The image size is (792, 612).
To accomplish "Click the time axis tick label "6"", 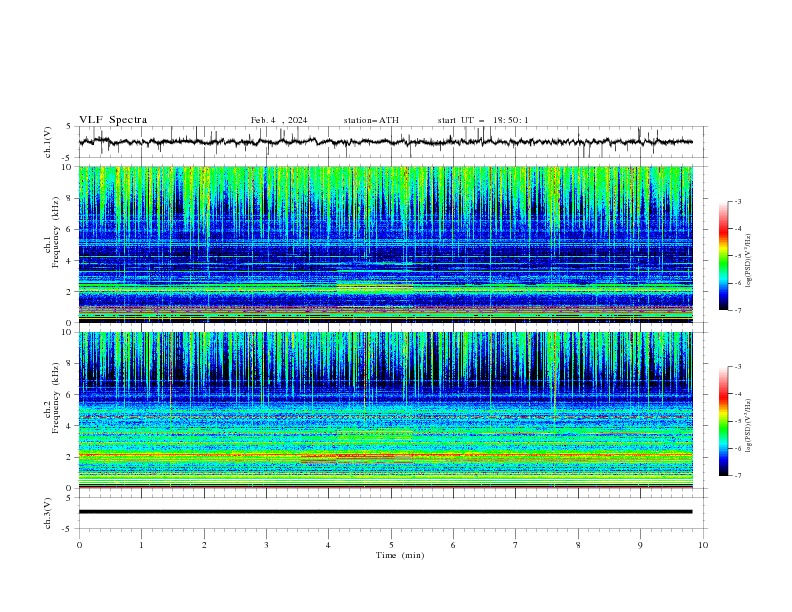I will [453, 545].
